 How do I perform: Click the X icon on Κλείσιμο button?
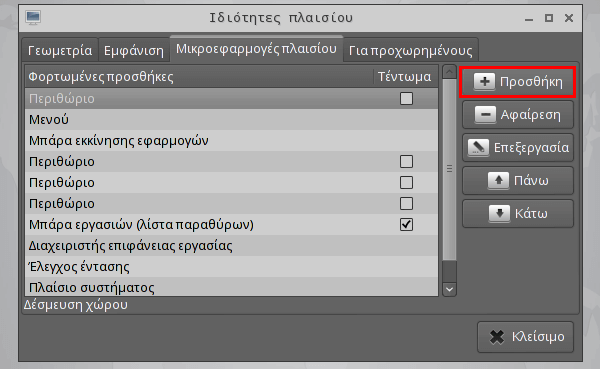497,337
